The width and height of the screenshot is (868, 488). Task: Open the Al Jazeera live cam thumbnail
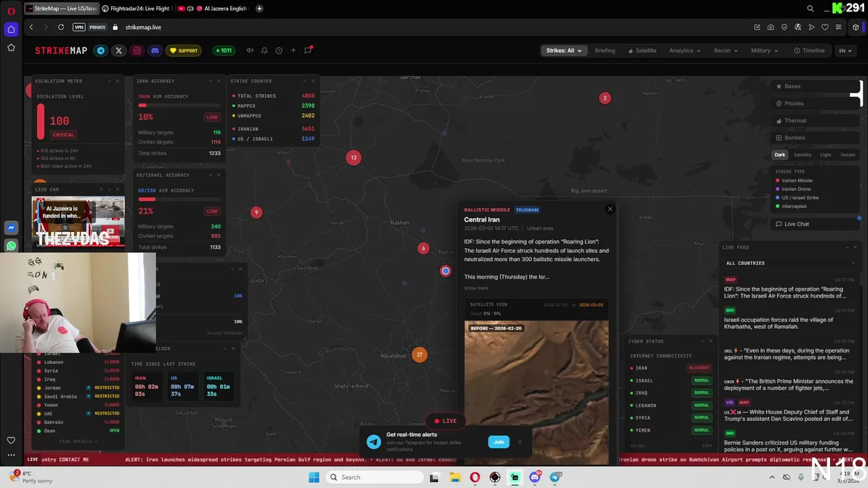79,222
